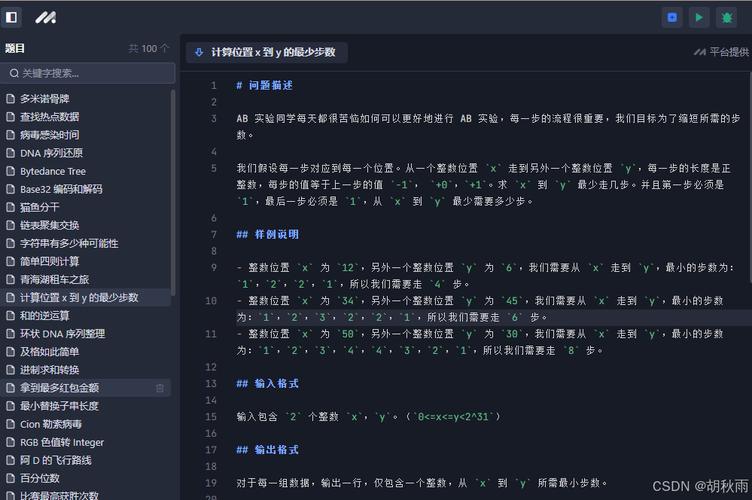Viewport: 752px width, 500px height.
Task: Open the 计算位置 x 到 y 的最少步数 tab
Action: coord(267,52)
